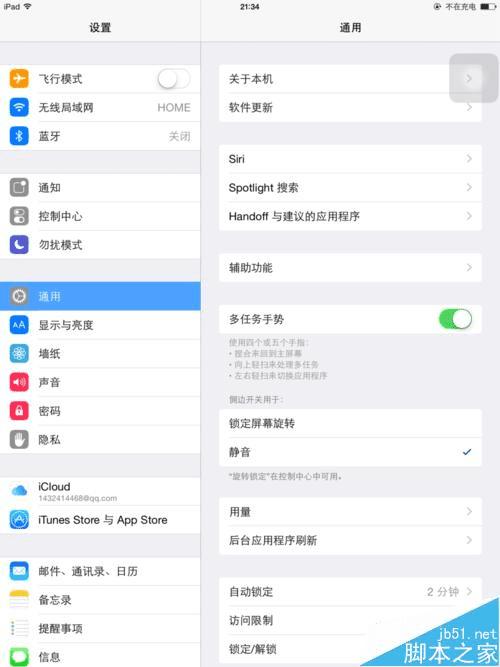Screen dimensions: 500x667
Task: Open Software Update (软件更新)
Action: tap(350, 107)
